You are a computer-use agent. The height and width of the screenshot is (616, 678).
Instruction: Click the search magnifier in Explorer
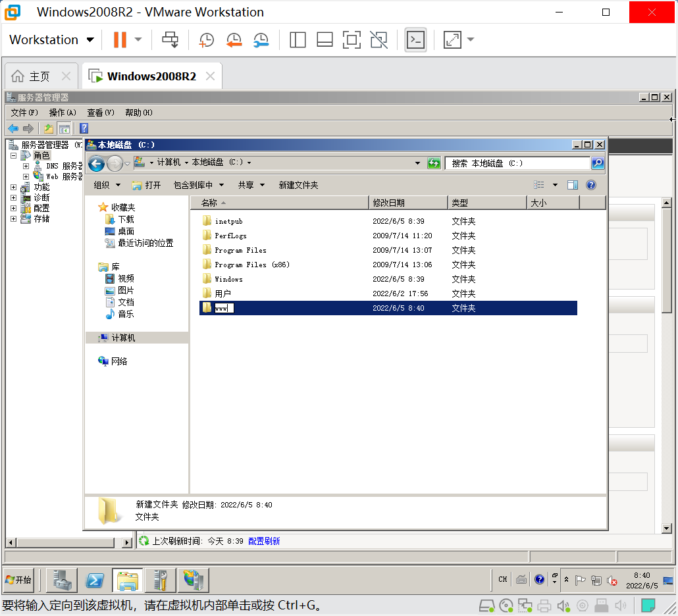598,163
